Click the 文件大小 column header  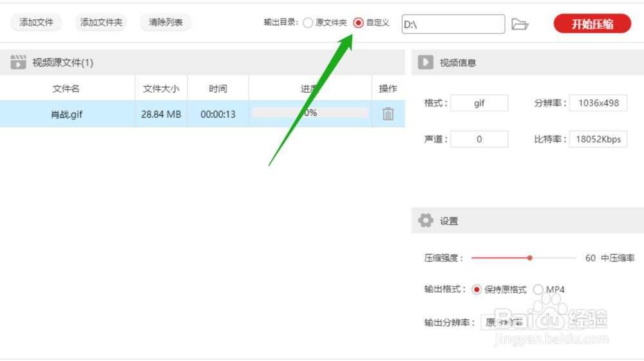[161, 89]
